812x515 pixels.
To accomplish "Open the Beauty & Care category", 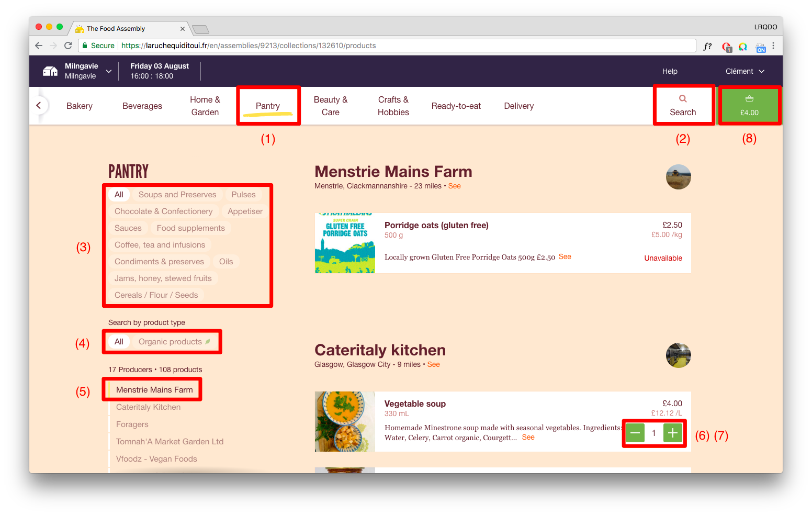I will pyautogui.click(x=331, y=106).
